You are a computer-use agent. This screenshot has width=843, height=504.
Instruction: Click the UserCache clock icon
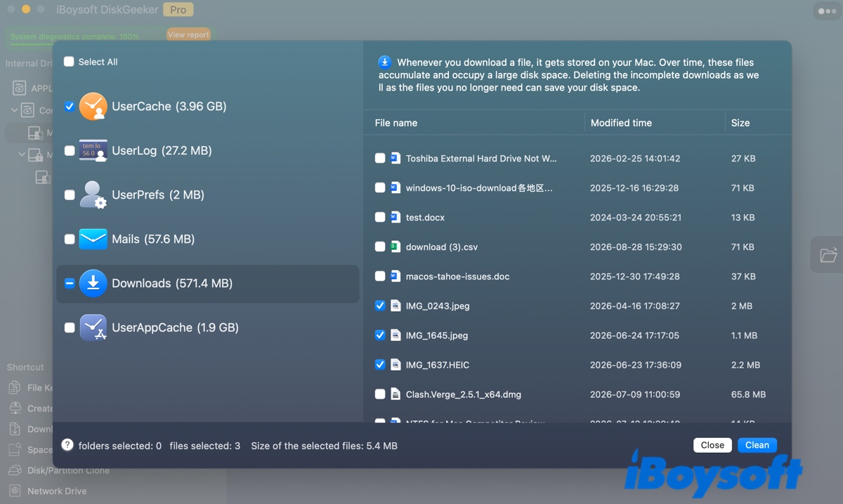pyautogui.click(x=93, y=107)
